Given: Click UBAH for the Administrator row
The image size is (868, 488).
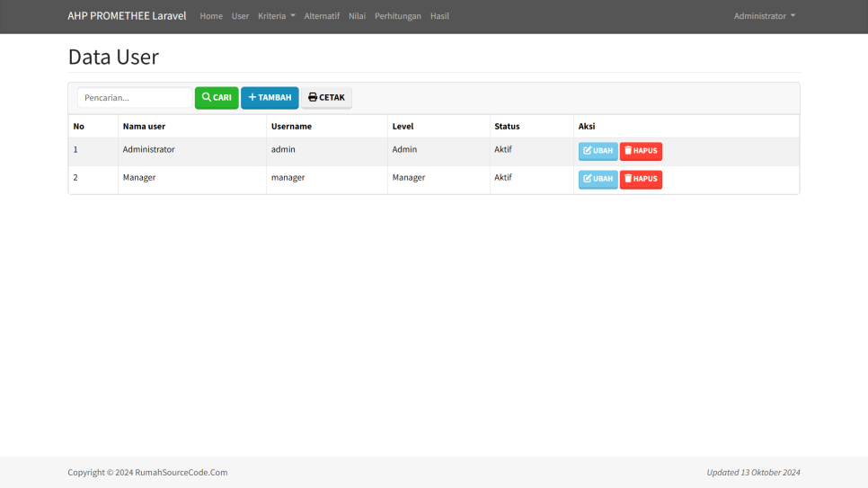Looking at the screenshot, I should 598,151.
